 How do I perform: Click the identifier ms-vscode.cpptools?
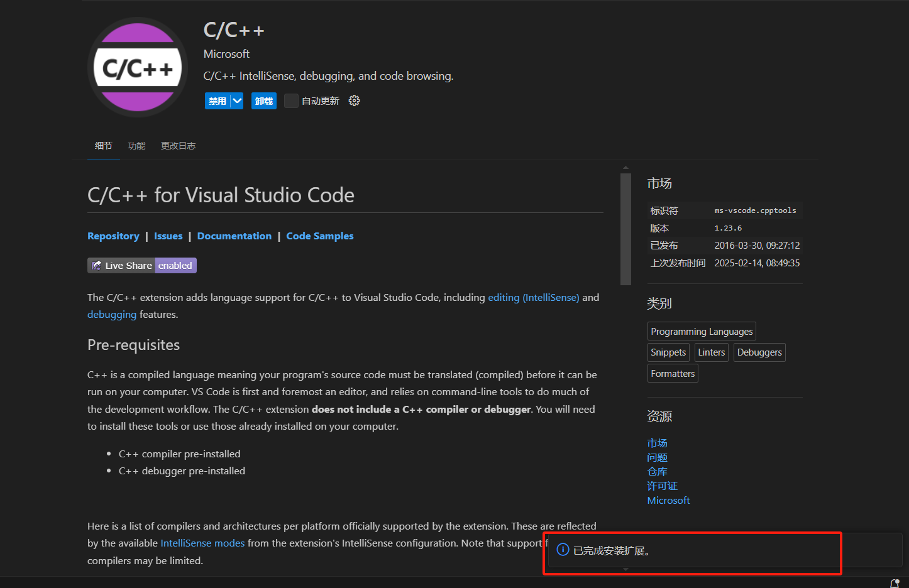pos(755,210)
